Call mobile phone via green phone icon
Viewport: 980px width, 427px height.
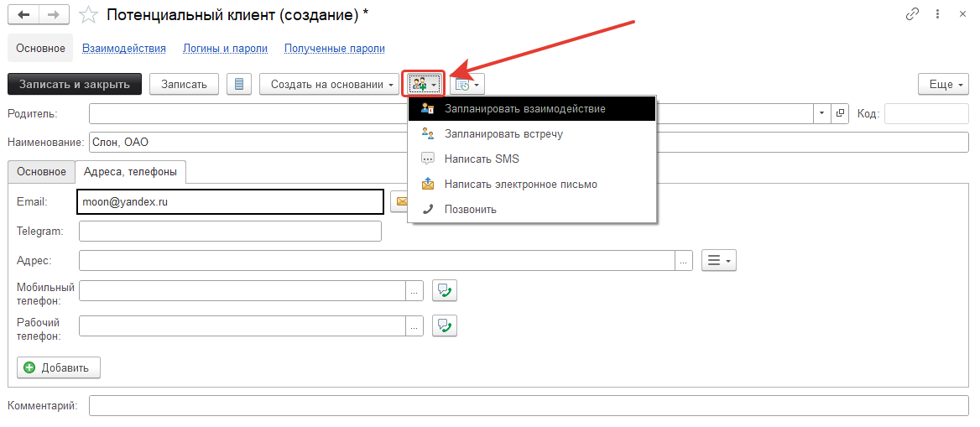point(445,290)
